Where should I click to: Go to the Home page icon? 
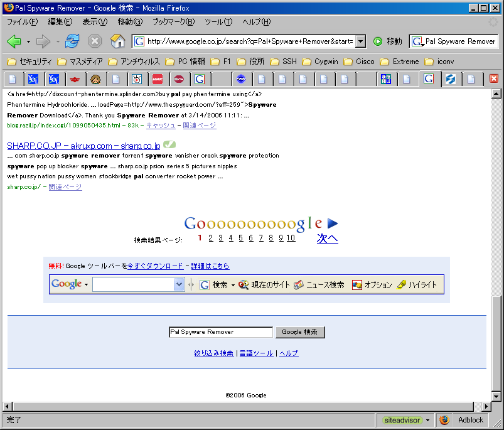[x=117, y=41]
